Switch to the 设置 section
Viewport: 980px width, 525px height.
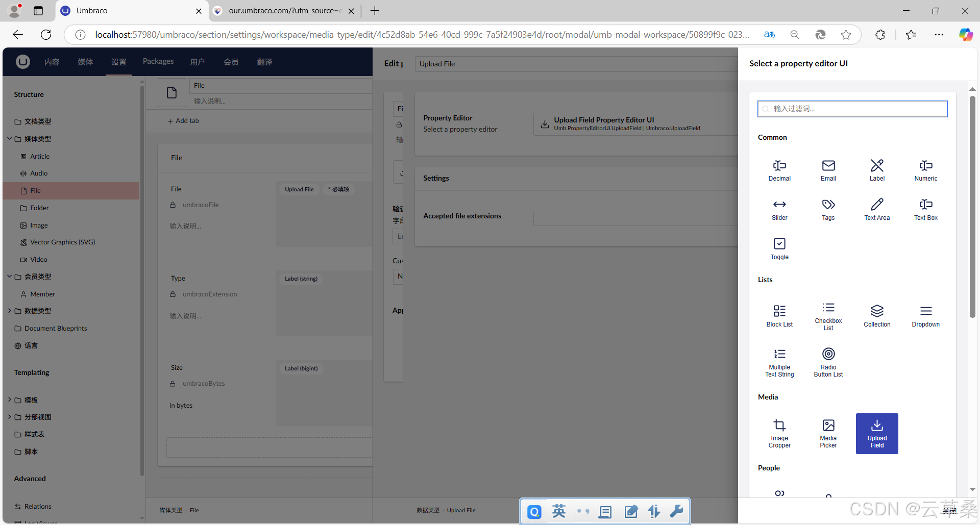tap(119, 62)
